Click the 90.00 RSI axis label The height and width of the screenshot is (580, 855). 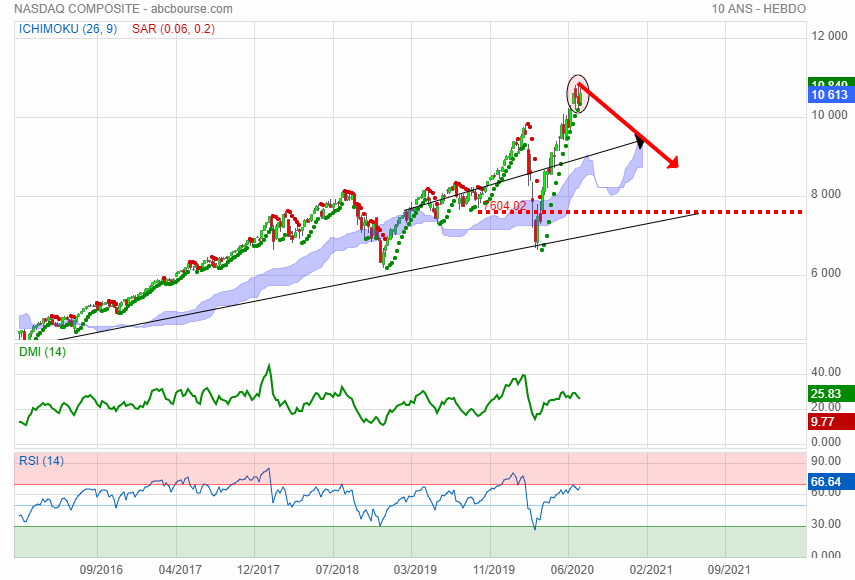click(826, 461)
